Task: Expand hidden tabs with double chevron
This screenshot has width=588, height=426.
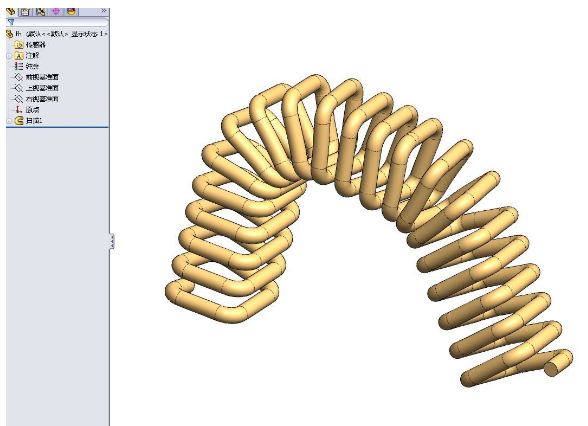Action: pos(104,11)
